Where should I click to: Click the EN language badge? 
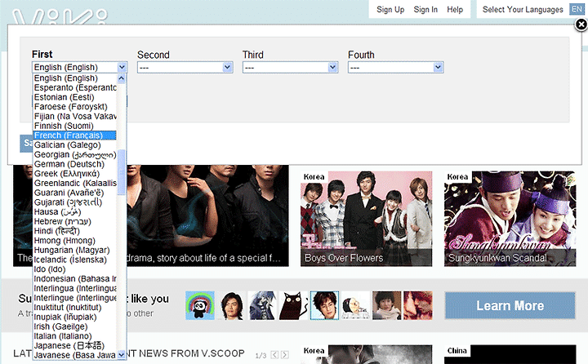(x=577, y=9)
